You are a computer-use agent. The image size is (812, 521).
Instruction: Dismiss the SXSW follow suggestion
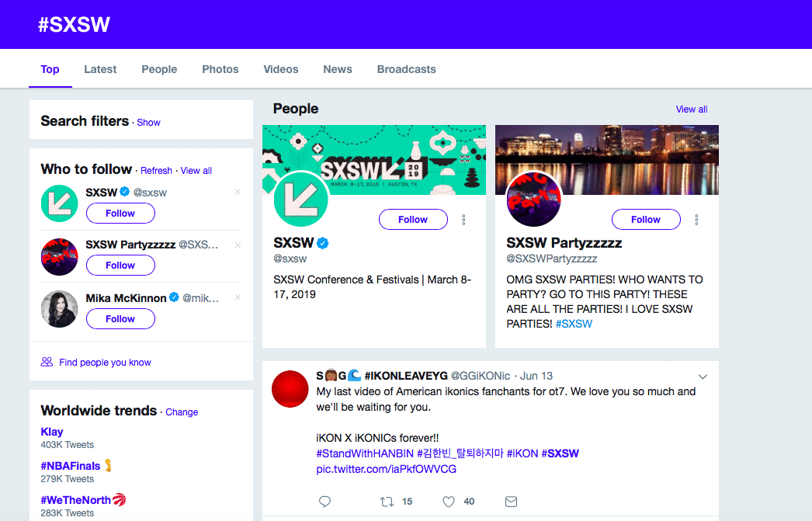tap(237, 191)
